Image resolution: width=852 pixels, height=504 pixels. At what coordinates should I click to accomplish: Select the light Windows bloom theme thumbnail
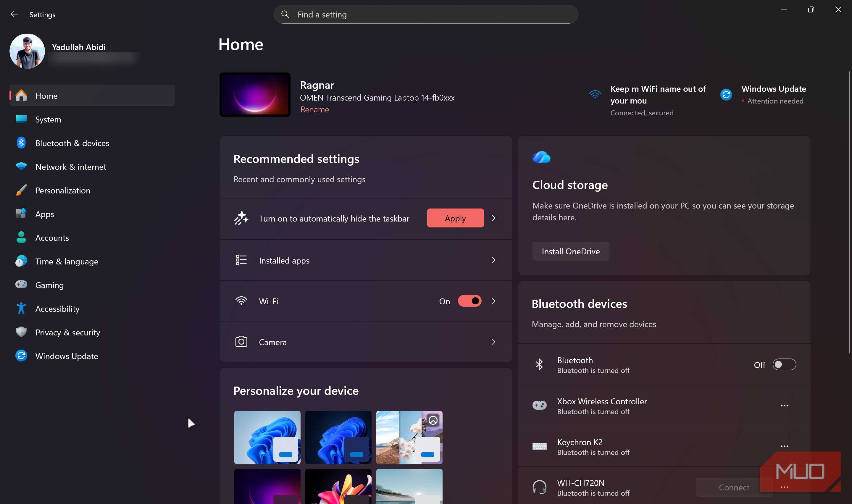point(267,437)
